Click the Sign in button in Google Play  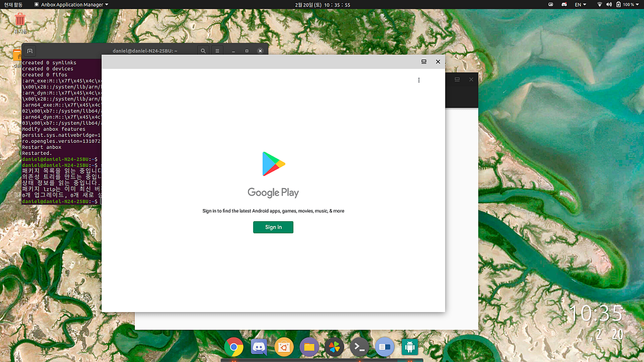(x=273, y=227)
